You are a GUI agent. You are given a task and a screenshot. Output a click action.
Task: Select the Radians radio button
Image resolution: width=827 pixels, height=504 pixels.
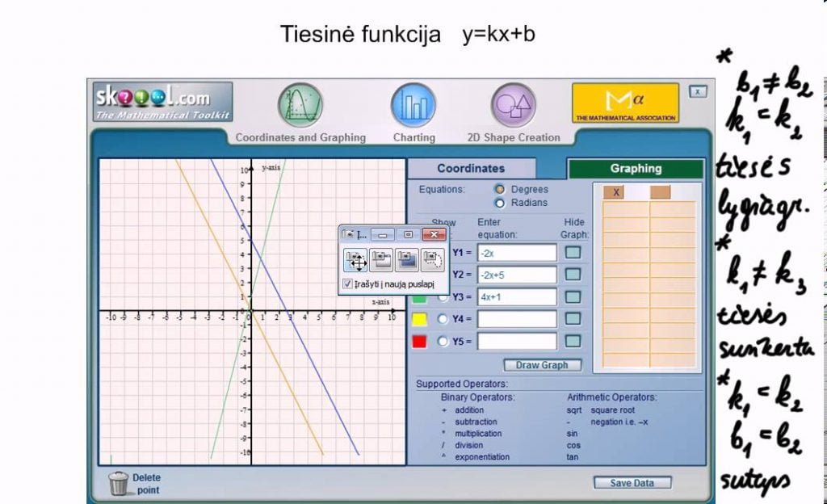pos(499,203)
